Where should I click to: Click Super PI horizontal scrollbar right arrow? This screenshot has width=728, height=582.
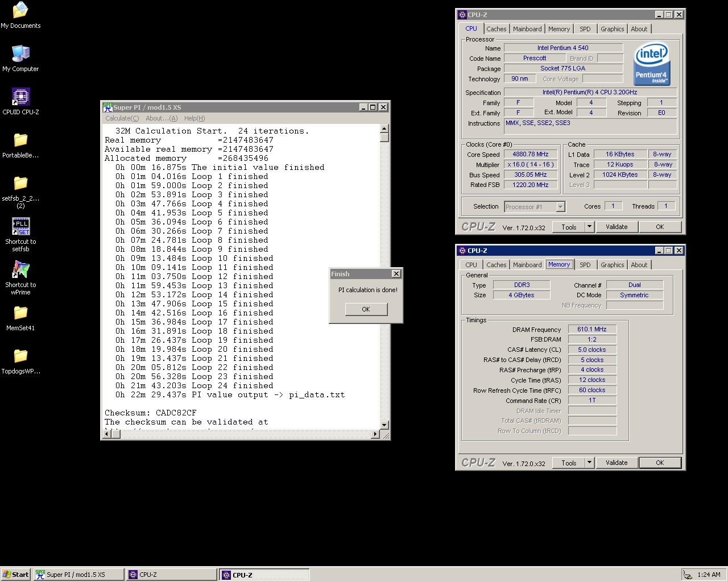(x=375, y=434)
